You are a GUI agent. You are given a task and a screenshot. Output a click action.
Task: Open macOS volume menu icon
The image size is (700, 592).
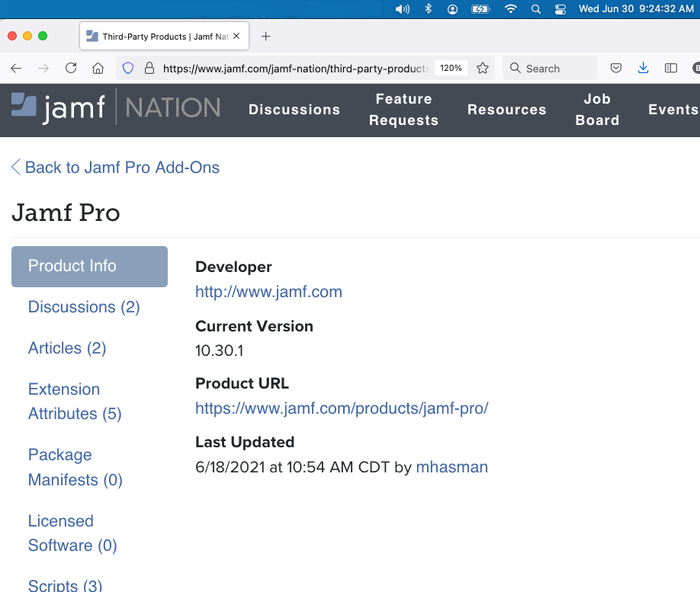point(402,9)
